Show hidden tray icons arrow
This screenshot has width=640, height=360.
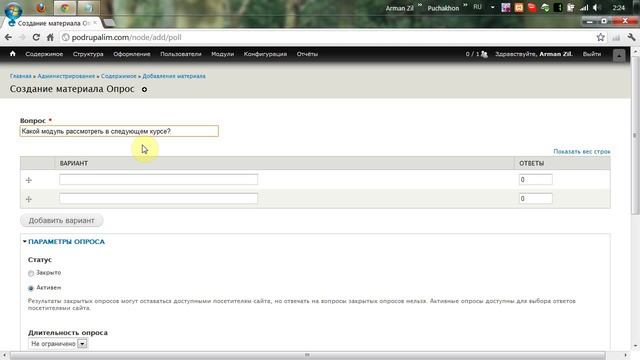click(x=493, y=7)
